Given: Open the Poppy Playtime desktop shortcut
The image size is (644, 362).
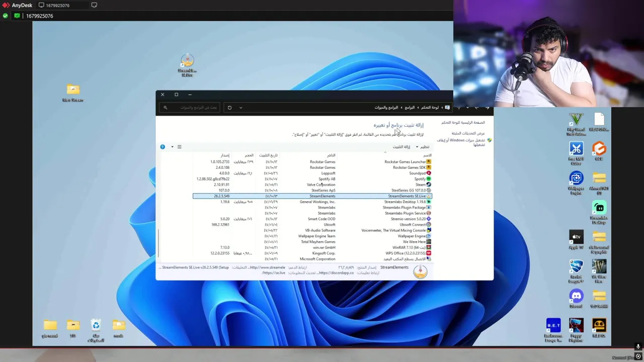Looking at the screenshot, I should click(x=576, y=330).
